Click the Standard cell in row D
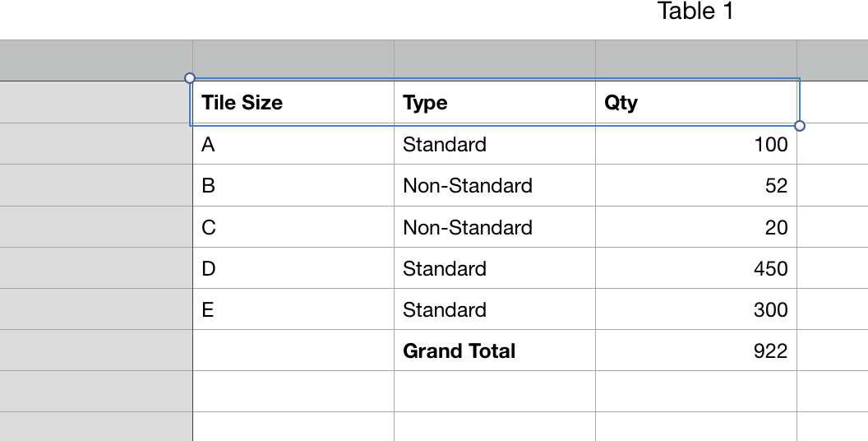This screenshot has width=868, height=441. tap(495, 268)
